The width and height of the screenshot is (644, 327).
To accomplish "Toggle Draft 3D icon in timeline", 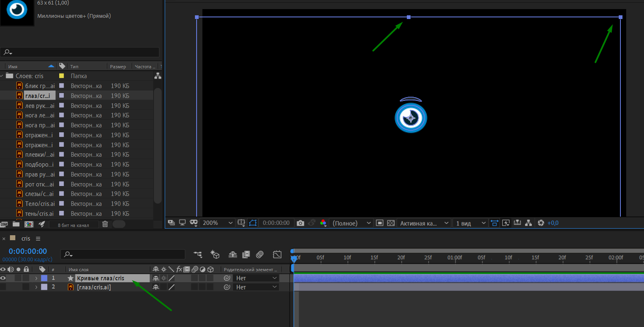I will pos(215,254).
